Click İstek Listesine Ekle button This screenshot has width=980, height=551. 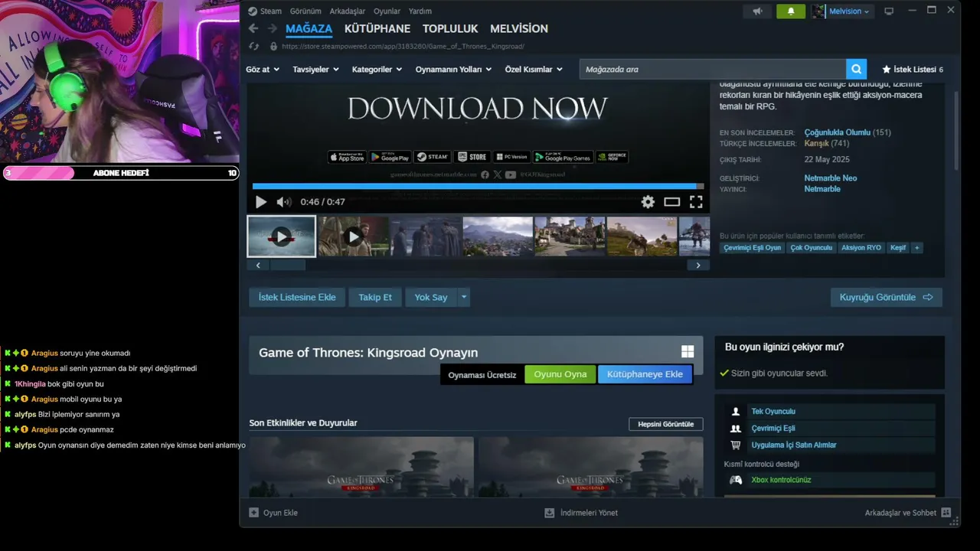click(297, 297)
